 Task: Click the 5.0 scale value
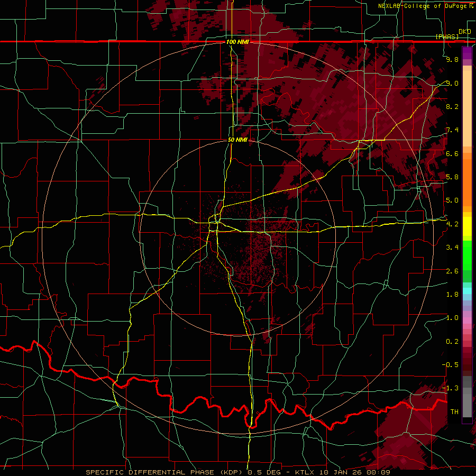[452, 200]
